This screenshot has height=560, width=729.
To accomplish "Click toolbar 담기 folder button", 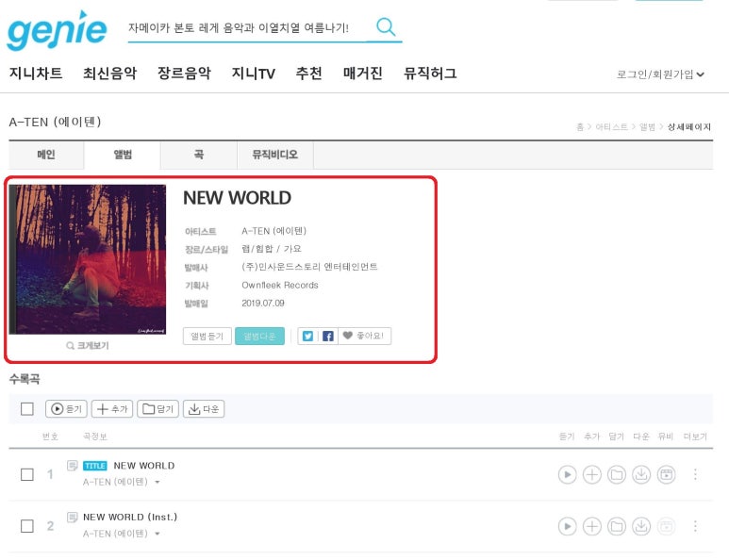I will tap(158, 409).
